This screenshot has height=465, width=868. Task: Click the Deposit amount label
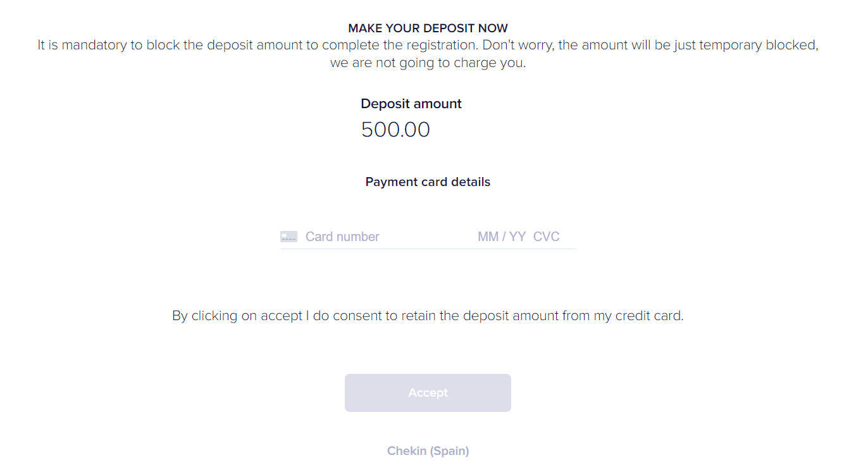click(x=411, y=104)
